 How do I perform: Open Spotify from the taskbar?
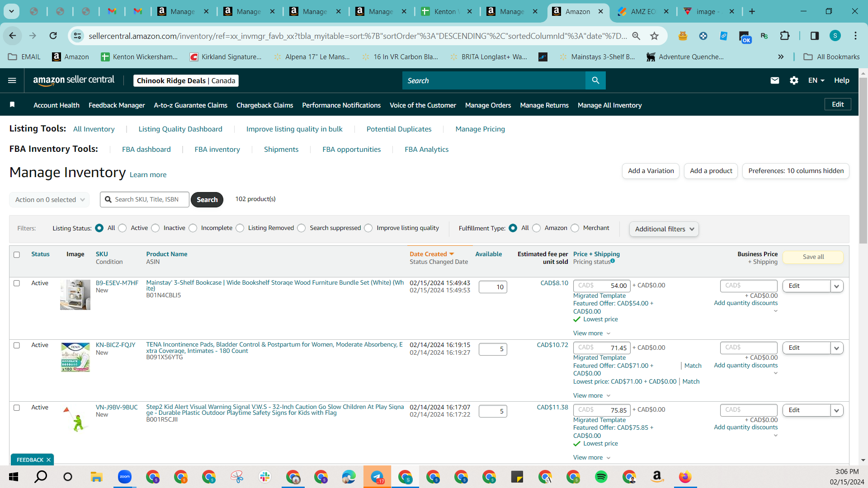[601, 477]
